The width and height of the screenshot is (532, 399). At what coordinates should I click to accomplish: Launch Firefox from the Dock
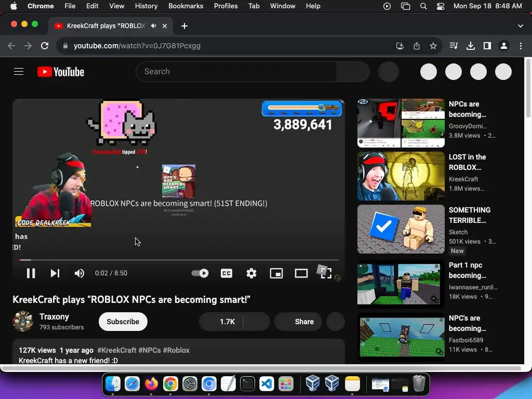151,384
